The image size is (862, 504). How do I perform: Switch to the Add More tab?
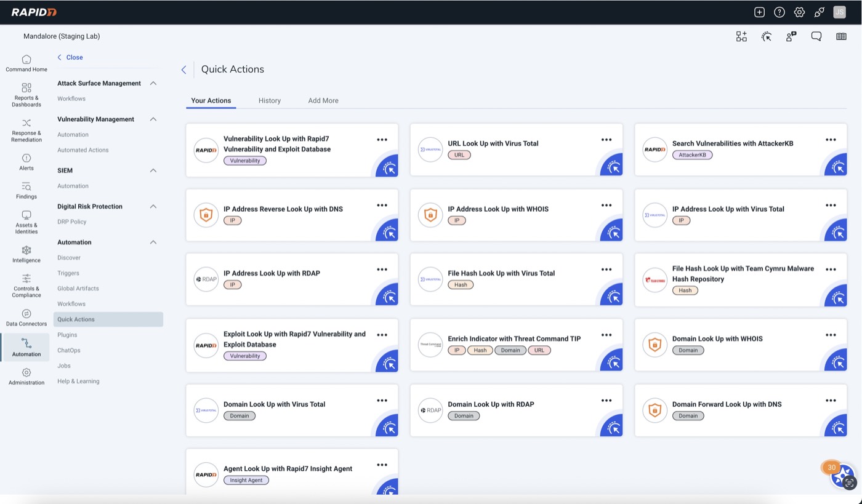point(323,100)
